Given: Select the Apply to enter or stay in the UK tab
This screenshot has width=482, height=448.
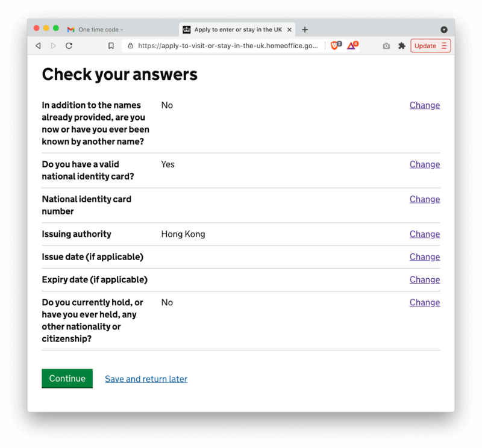Looking at the screenshot, I should [x=237, y=30].
